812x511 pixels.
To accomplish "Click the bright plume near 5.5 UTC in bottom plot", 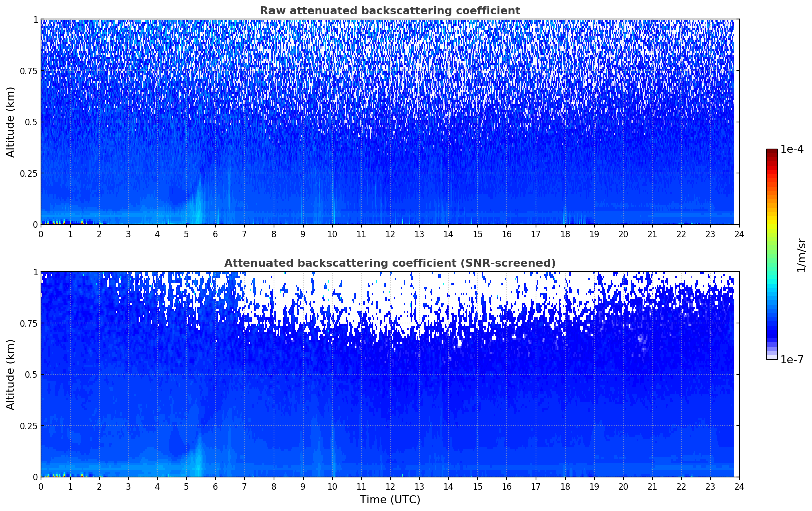I will (198, 455).
